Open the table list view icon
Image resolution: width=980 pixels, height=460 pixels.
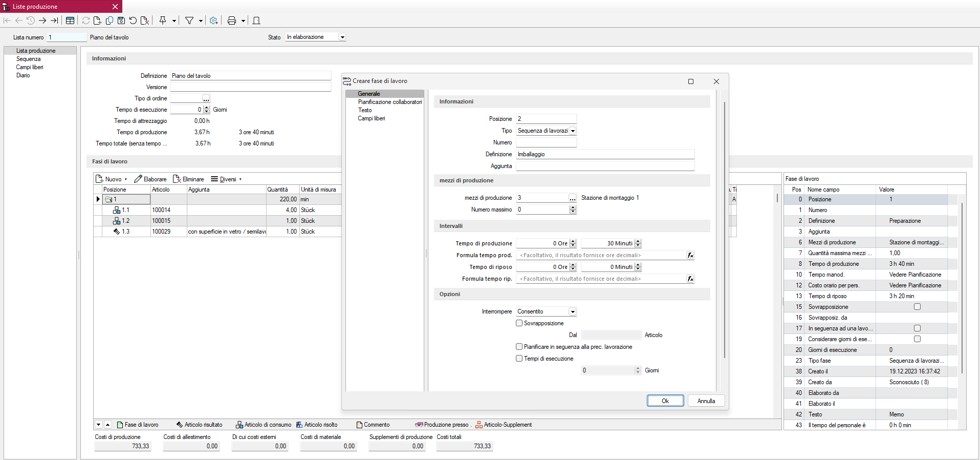pyautogui.click(x=70, y=20)
